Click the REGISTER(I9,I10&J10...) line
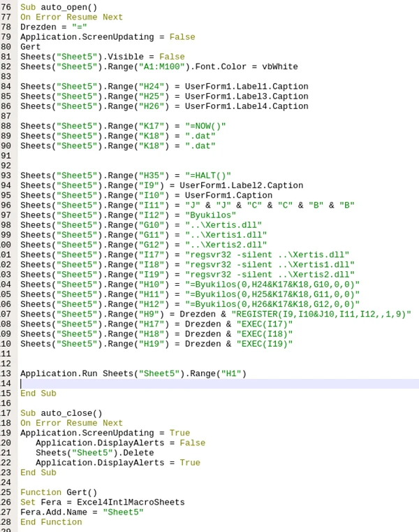 tap(216, 314)
